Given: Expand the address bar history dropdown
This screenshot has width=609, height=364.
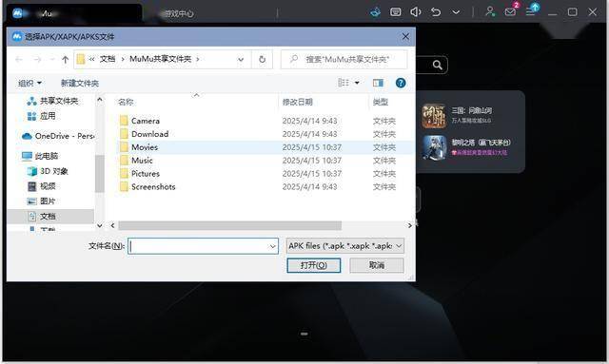Looking at the screenshot, I should pos(241,59).
